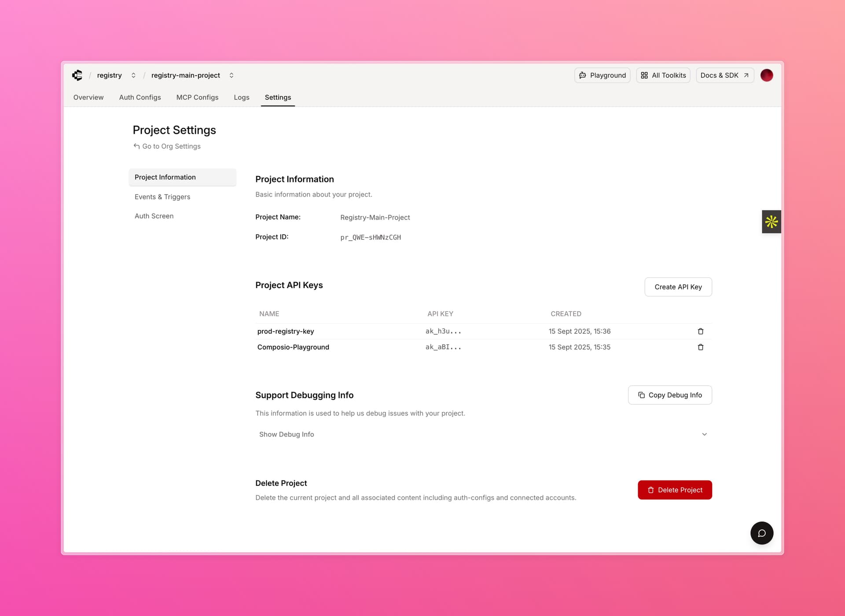Image resolution: width=845 pixels, height=616 pixels.
Task: Switch to the MCP Configs tab
Action: click(x=197, y=97)
